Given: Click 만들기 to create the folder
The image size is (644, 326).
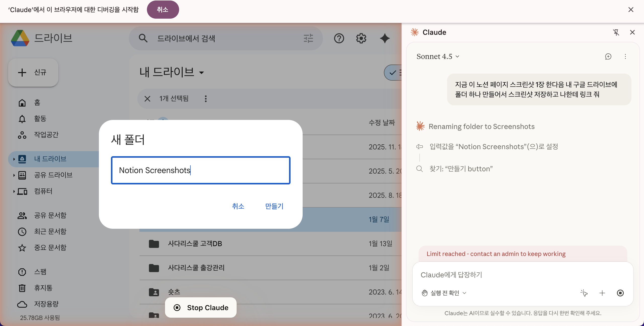Looking at the screenshot, I should tap(274, 206).
